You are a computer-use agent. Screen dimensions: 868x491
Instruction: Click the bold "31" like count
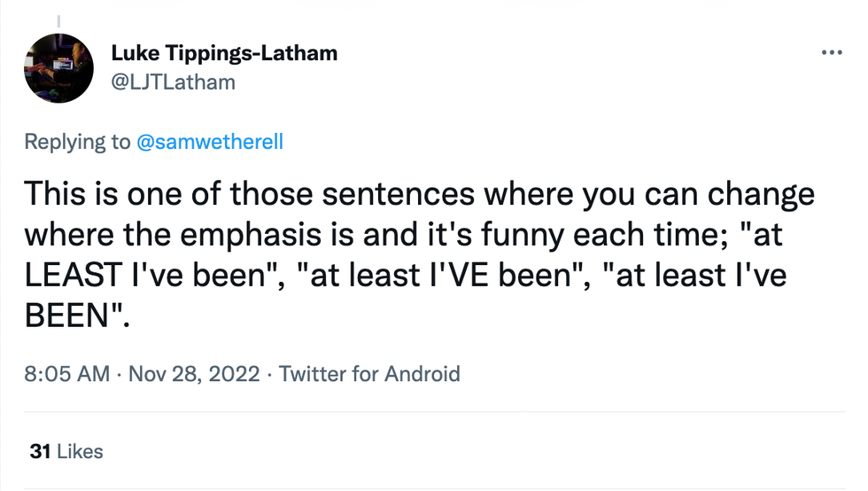click(39, 451)
